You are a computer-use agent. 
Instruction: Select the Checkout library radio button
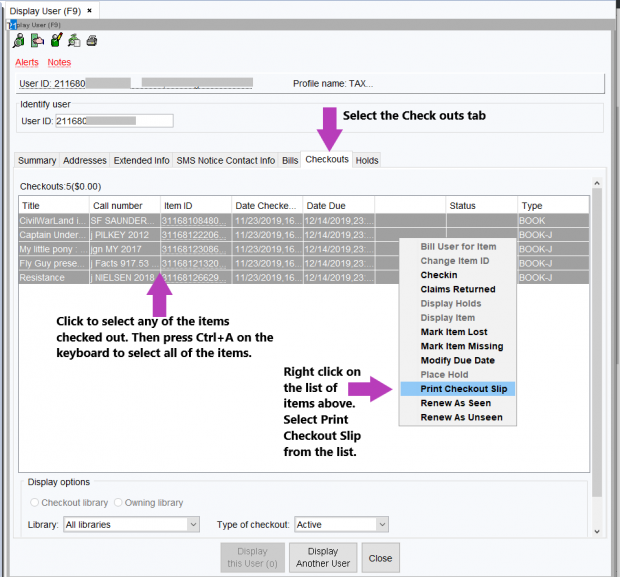click(x=35, y=502)
